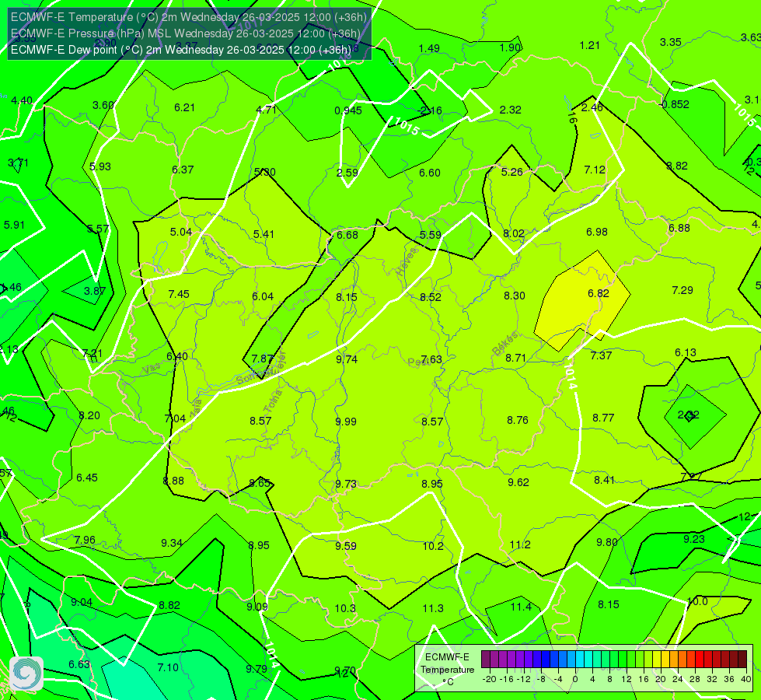Select the ECMWF-E Pressure MSL layer title

(x=186, y=33)
